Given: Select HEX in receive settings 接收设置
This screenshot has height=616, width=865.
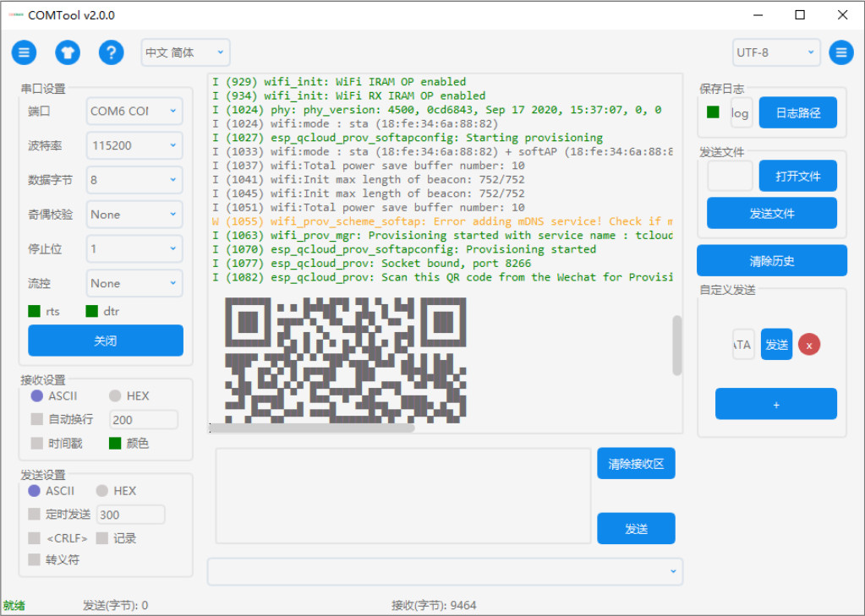Looking at the screenshot, I should coord(115,396).
